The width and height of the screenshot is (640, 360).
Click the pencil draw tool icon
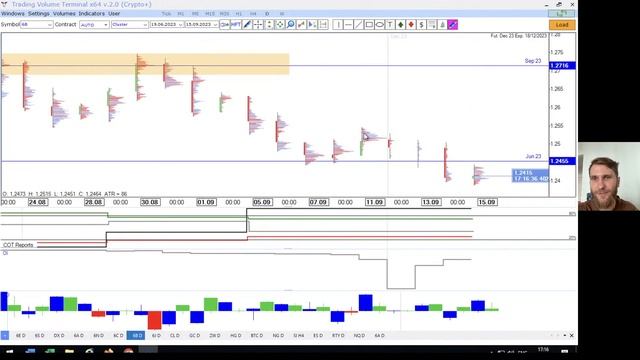(x=247, y=24)
